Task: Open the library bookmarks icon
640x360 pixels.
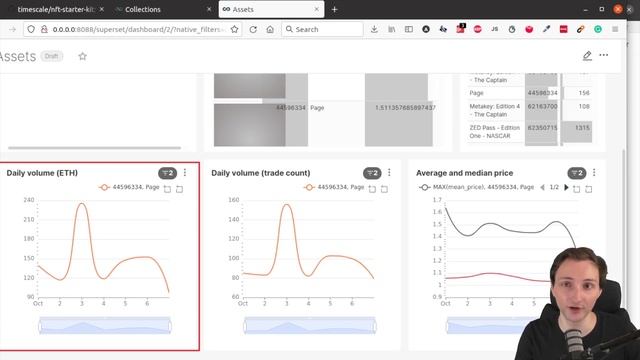Action: pyautogui.click(x=391, y=29)
